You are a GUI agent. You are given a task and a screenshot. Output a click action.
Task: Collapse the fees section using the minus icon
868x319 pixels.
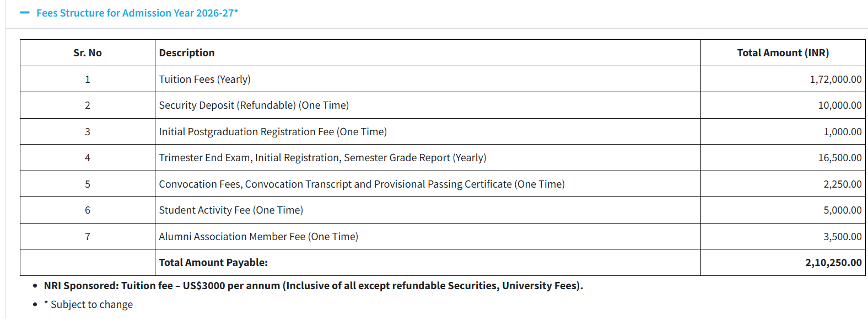click(x=24, y=13)
